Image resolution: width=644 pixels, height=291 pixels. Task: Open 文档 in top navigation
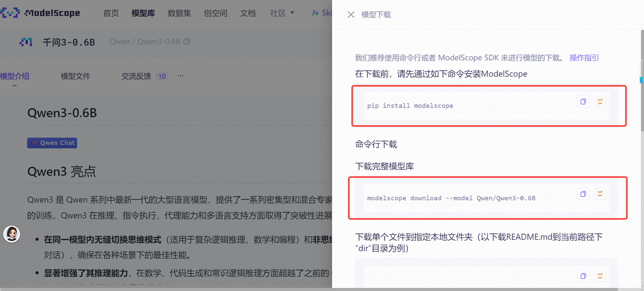tap(248, 13)
